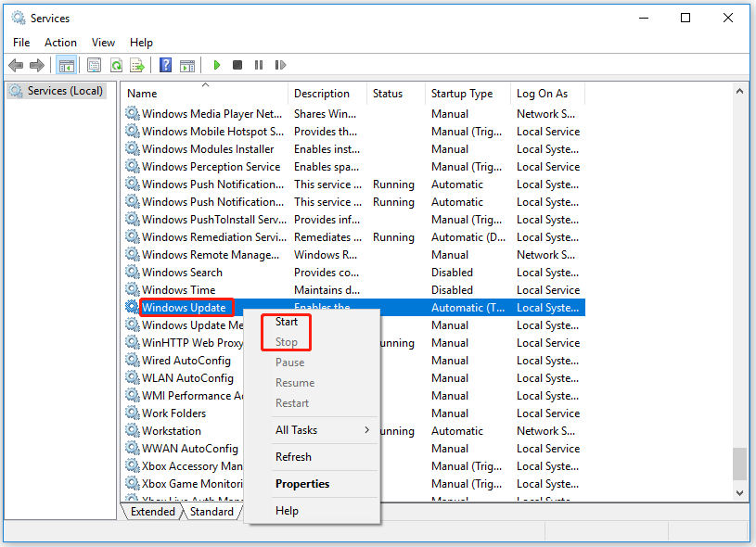Open Properties via the toolbar icon
756x547 pixels.
click(94, 65)
